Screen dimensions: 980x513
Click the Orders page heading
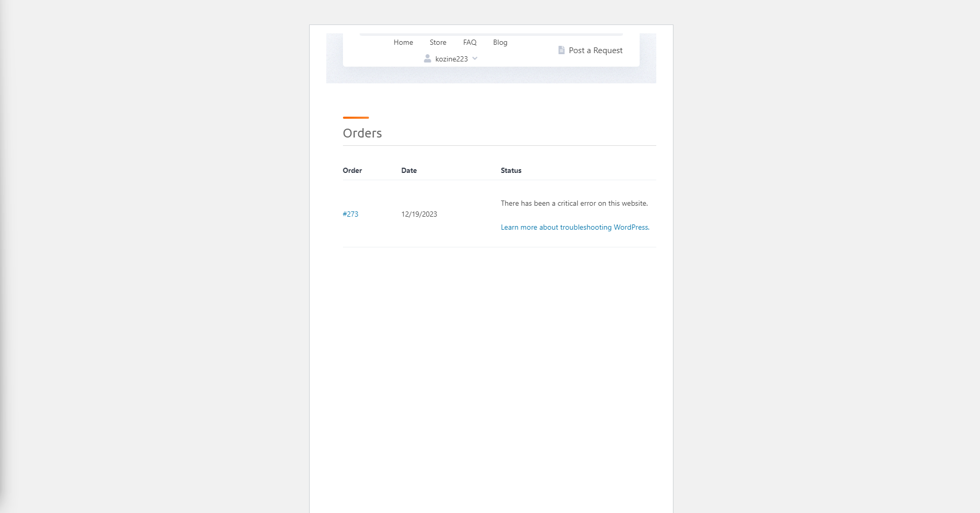click(362, 133)
